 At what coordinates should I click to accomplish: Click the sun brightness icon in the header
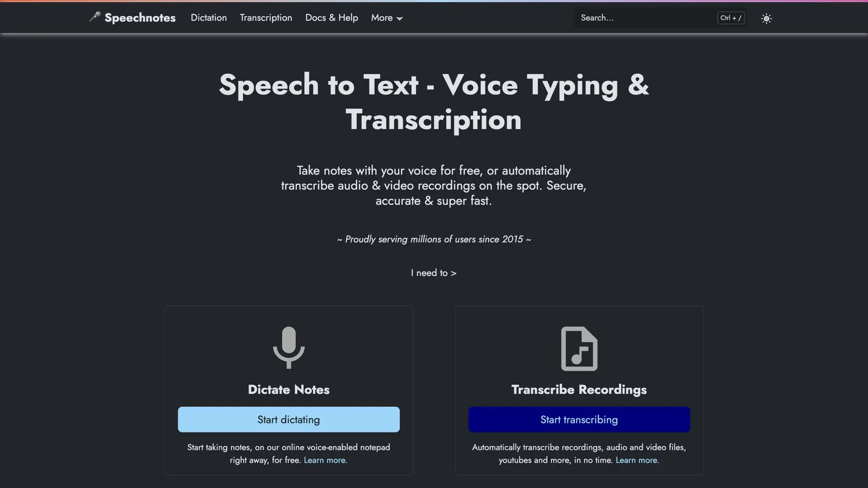(x=766, y=18)
